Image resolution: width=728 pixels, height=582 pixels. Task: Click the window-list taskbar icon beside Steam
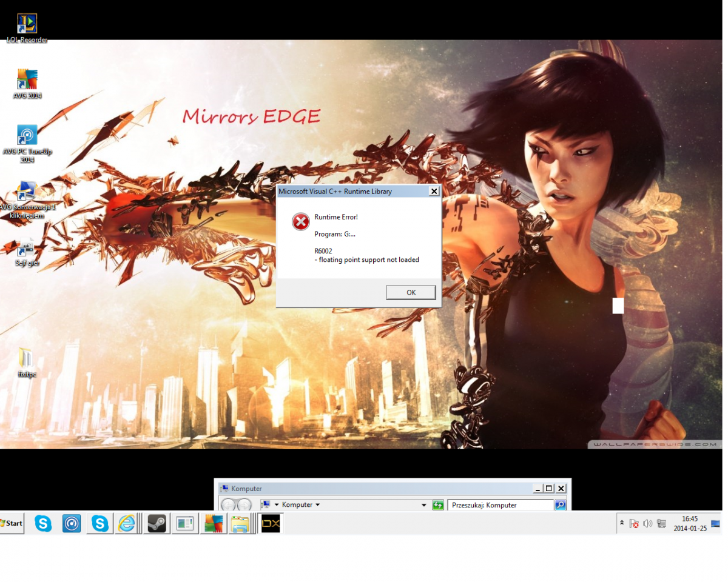pos(184,523)
